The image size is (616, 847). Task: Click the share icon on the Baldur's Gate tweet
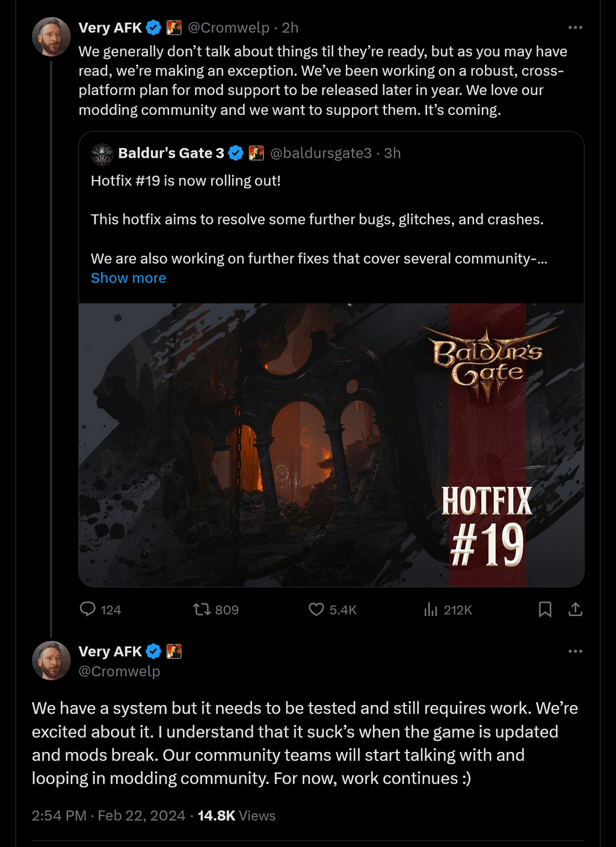click(576, 609)
